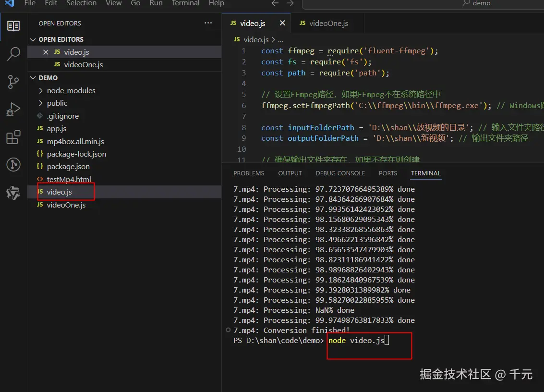Switch to the OUTPUT panel tab
Screen dimensions: 544x392
(290, 173)
